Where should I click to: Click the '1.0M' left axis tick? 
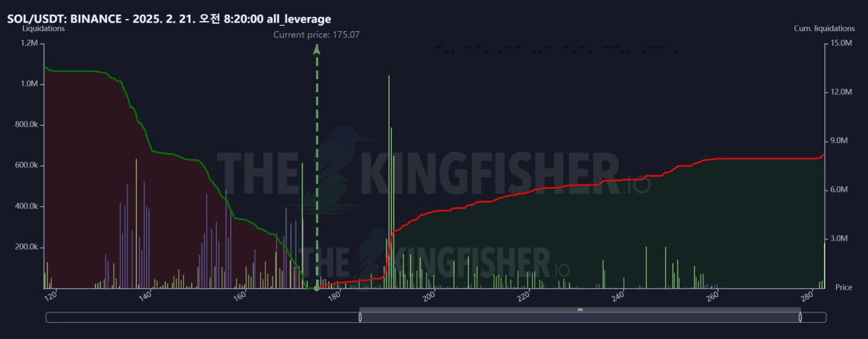(31, 84)
